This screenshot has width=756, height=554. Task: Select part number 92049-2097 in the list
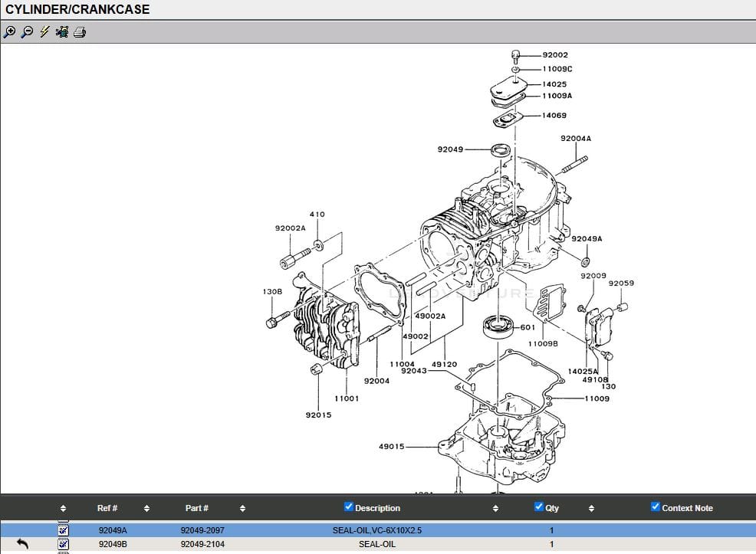tap(202, 530)
